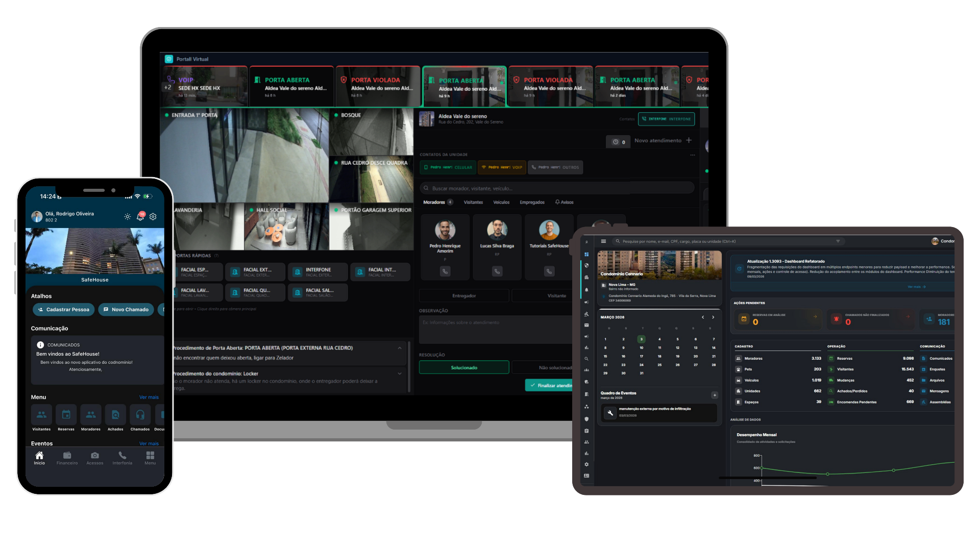This screenshot has width=980, height=551.
Task: Select Entregador option
Action: pyautogui.click(x=464, y=296)
